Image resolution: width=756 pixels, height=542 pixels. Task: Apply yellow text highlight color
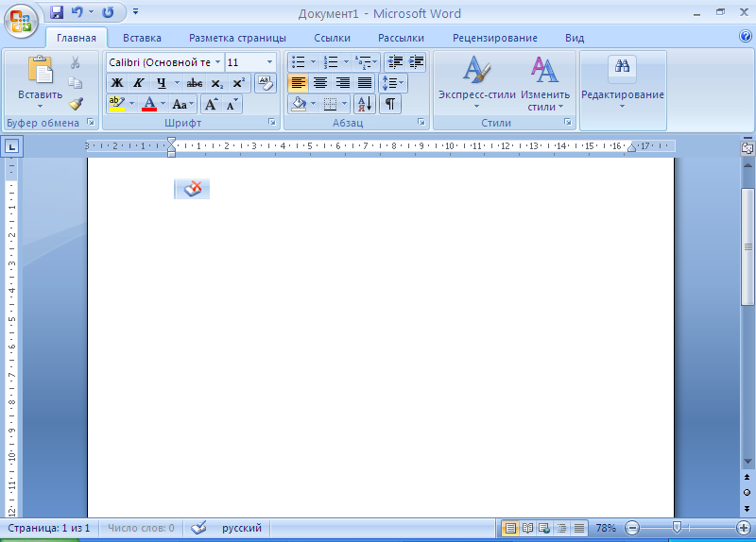116,104
